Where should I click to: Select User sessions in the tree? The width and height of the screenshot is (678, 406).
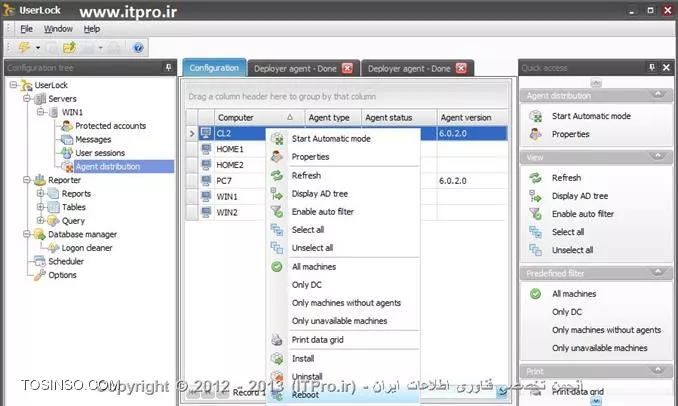pos(100,153)
